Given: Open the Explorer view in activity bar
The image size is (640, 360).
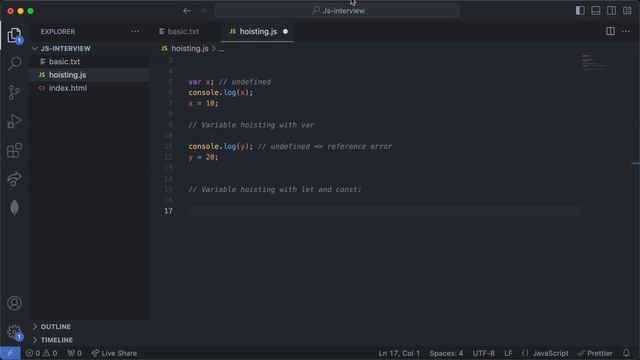Looking at the screenshot, I should (x=14, y=35).
